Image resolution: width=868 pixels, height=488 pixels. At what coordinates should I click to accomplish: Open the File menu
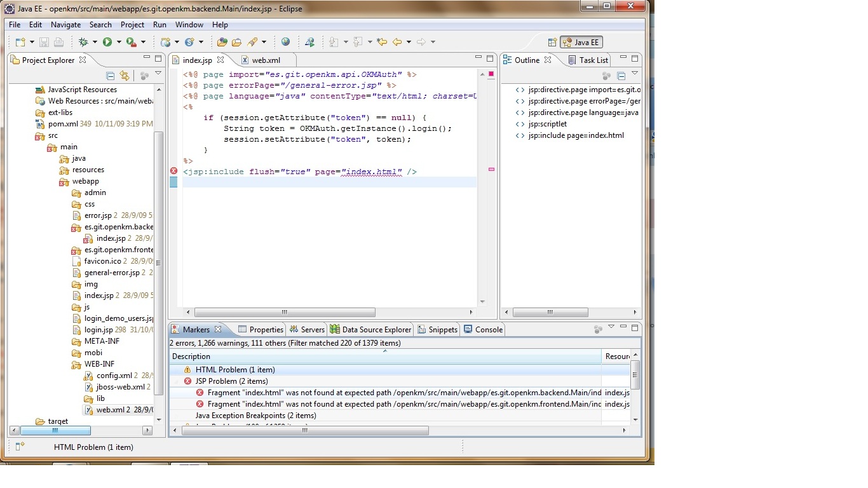point(15,25)
